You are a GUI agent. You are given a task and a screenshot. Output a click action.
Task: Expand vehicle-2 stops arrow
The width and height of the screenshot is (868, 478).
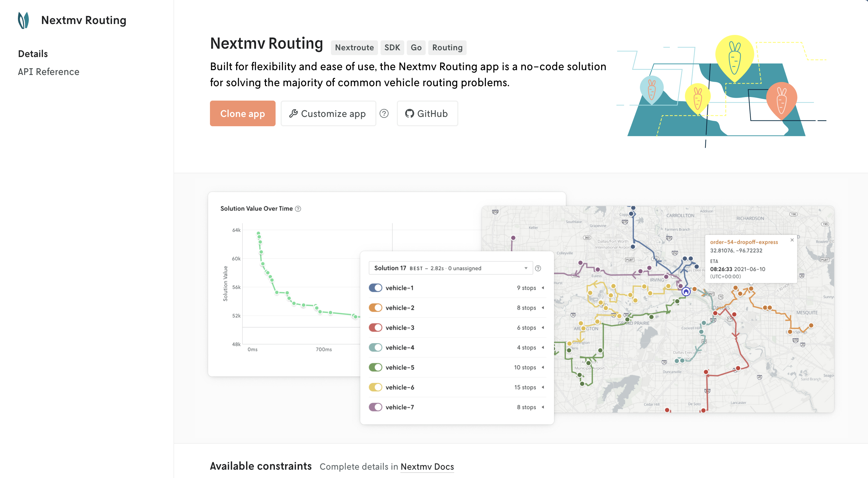(x=543, y=308)
